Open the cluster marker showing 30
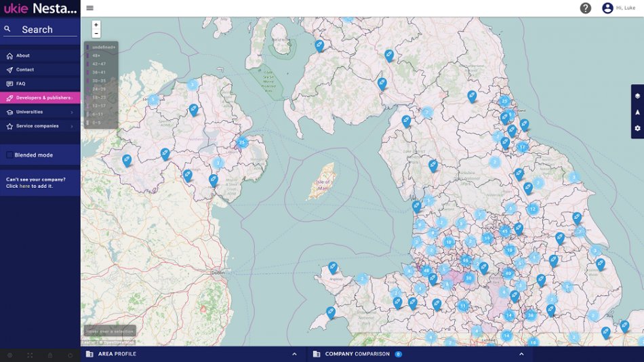Viewport: 644px width, 362px height. point(468,278)
